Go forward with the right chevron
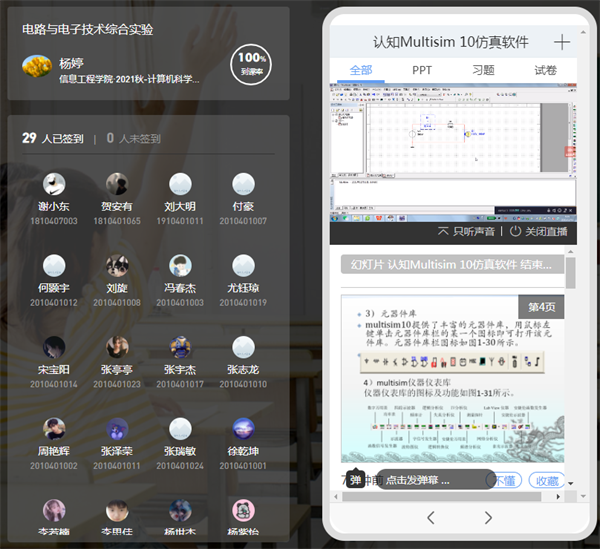Screen dimensions: 600x549 (x=488, y=517)
